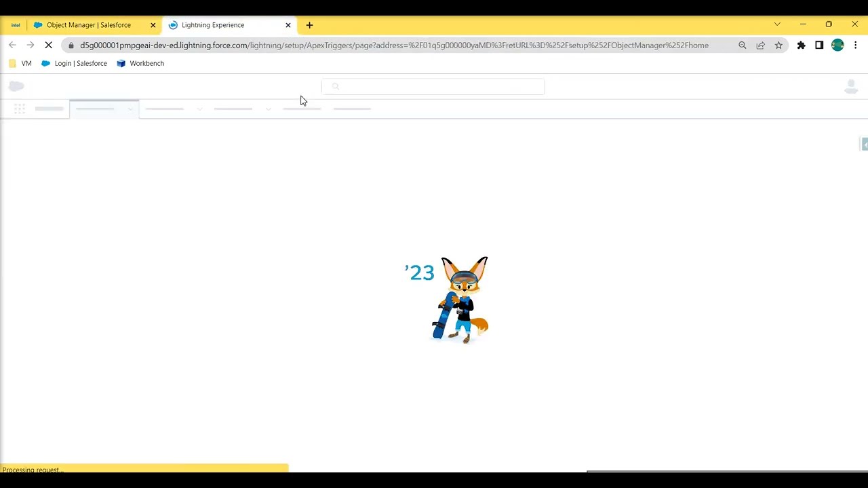The image size is (868, 488).
Task: Bookmark this page with the star
Action: [x=778, y=45]
